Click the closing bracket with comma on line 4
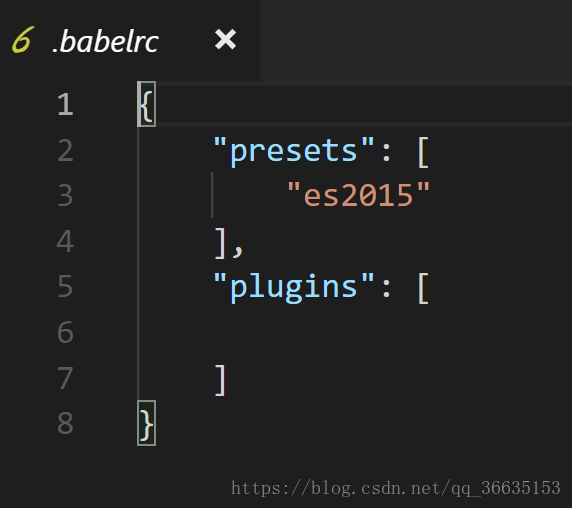The image size is (572, 508). pyautogui.click(x=228, y=243)
